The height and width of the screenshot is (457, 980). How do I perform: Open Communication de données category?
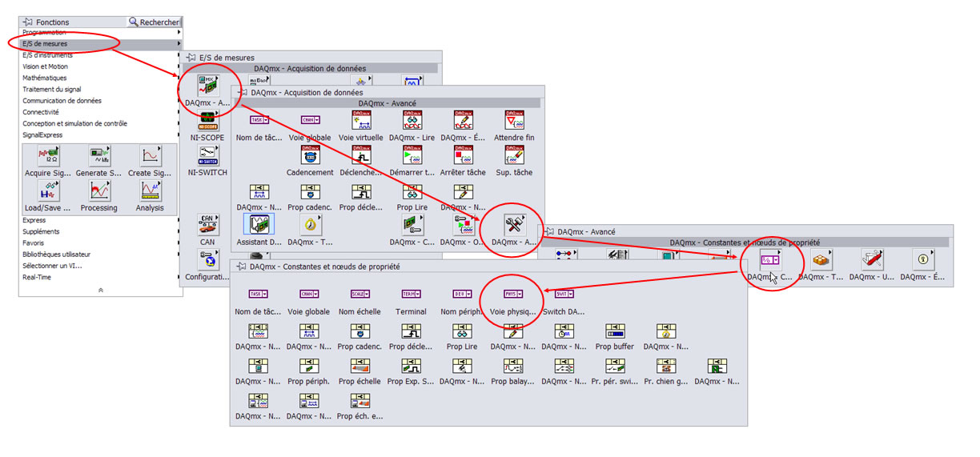(x=101, y=101)
